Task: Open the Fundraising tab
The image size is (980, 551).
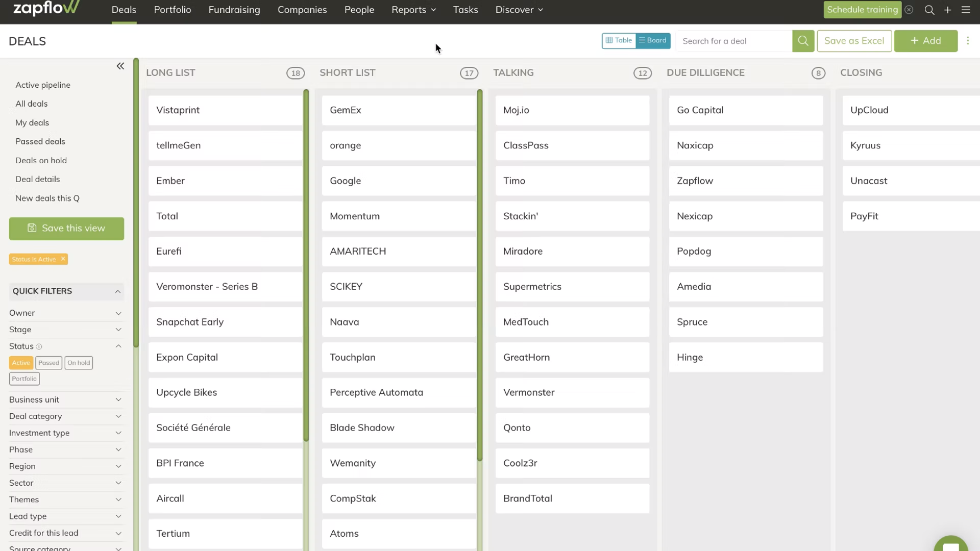Action: coord(234,10)
